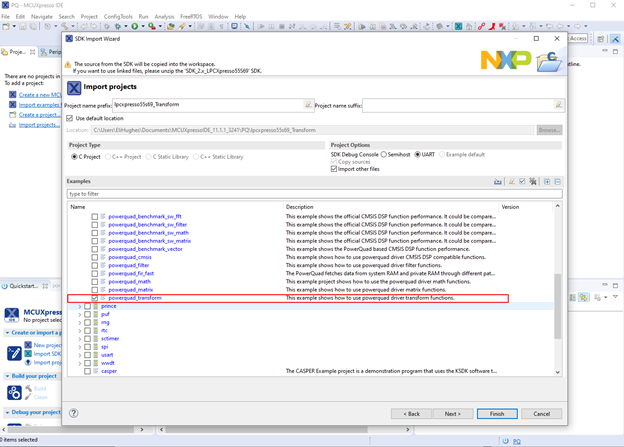Click the gears build icon in Quickstart panel

[14, 392]
